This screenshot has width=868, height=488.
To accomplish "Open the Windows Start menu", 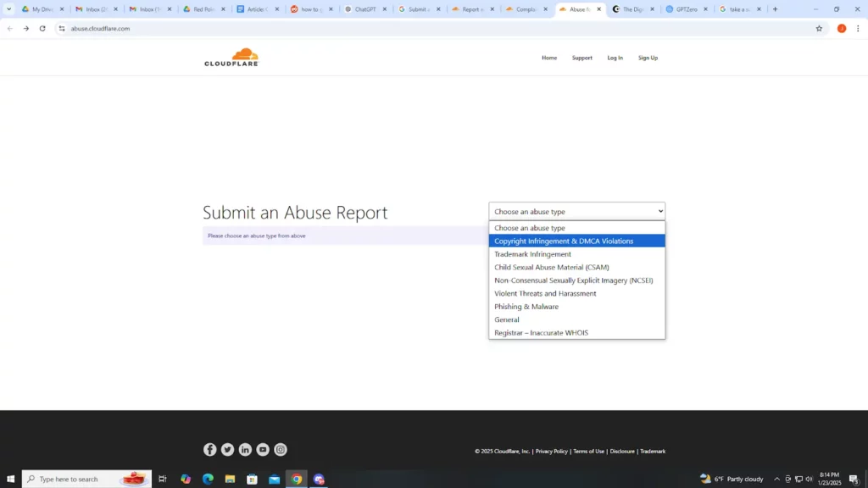I will tap(10, 480).
